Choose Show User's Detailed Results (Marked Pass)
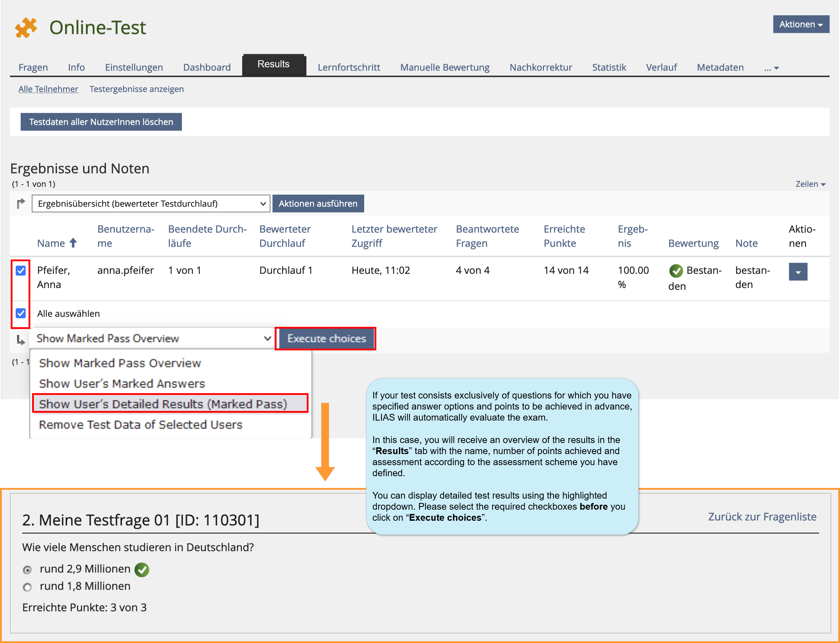The height and width of the screenshot is (643, 840). click(170, 404)
